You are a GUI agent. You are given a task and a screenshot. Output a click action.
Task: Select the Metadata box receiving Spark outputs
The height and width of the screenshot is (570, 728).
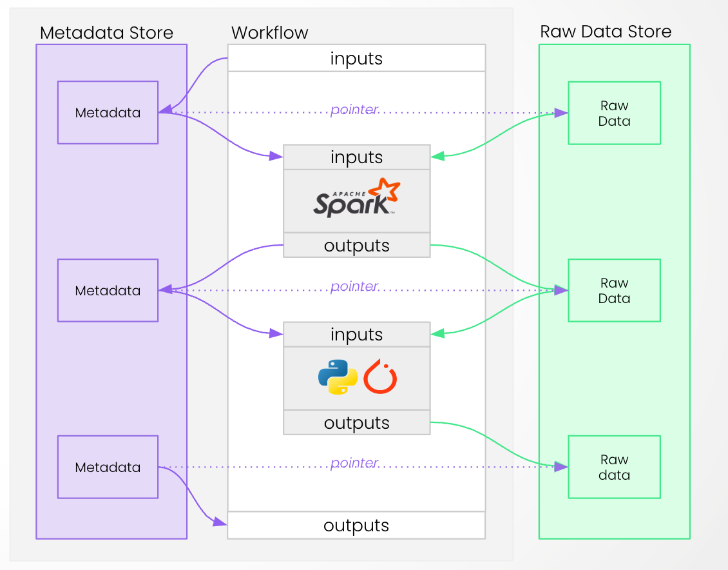108,290
